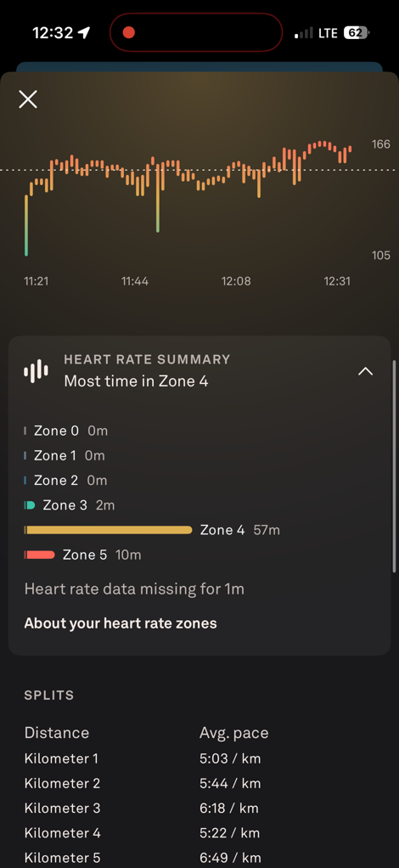Close the workout detail view

point(28,99)
